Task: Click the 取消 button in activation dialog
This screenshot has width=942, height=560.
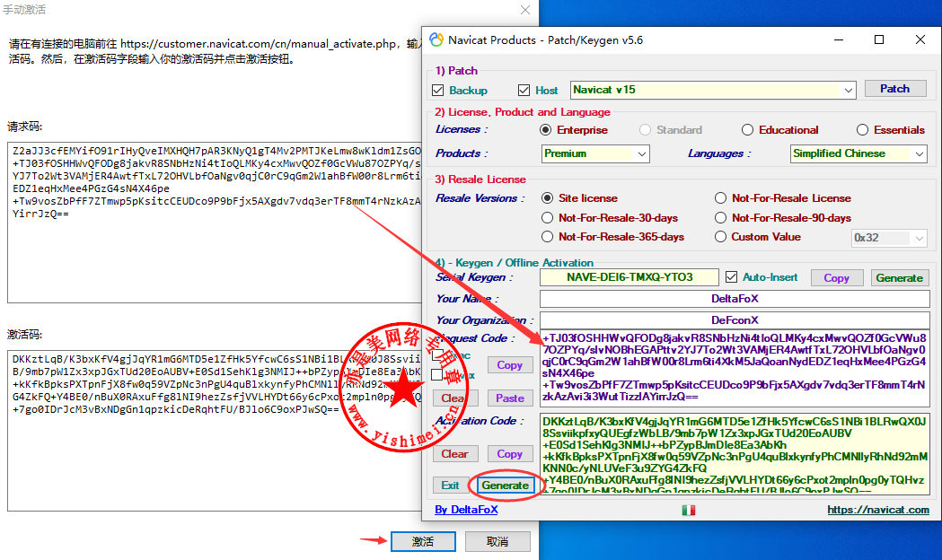Action: pos(497,541)
